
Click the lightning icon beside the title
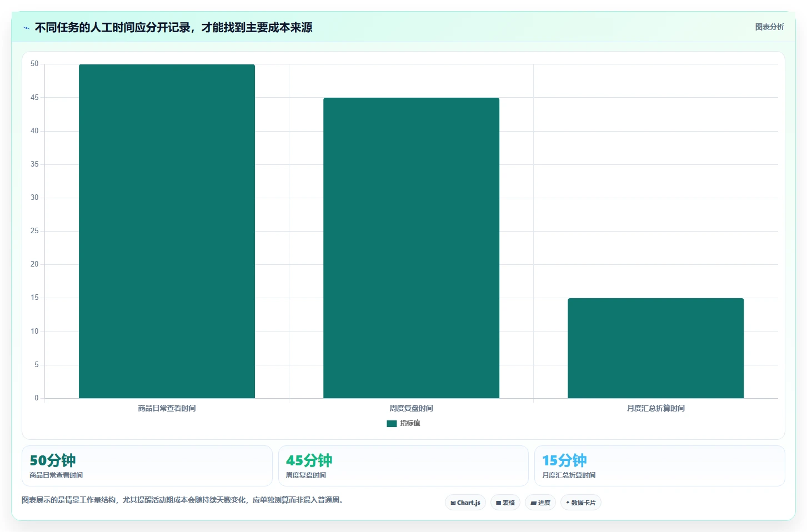(26, 28)
